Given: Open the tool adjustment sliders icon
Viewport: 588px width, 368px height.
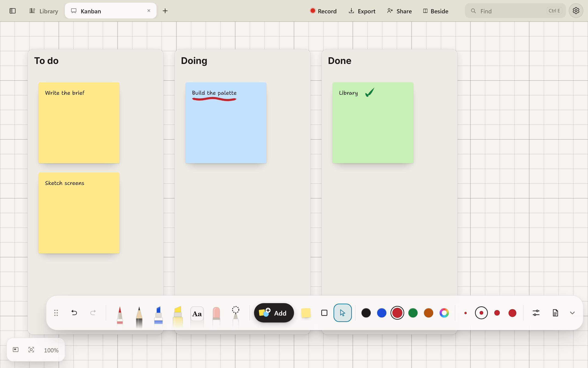Looking at the screenshot, I should point(536,313).
